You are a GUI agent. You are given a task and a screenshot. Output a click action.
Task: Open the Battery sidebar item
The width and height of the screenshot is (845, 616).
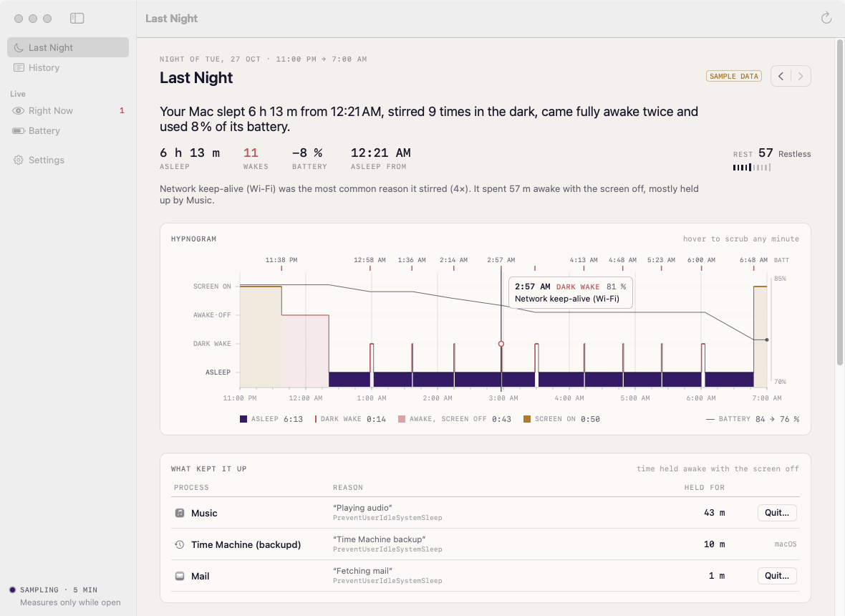tap(68, 130)
